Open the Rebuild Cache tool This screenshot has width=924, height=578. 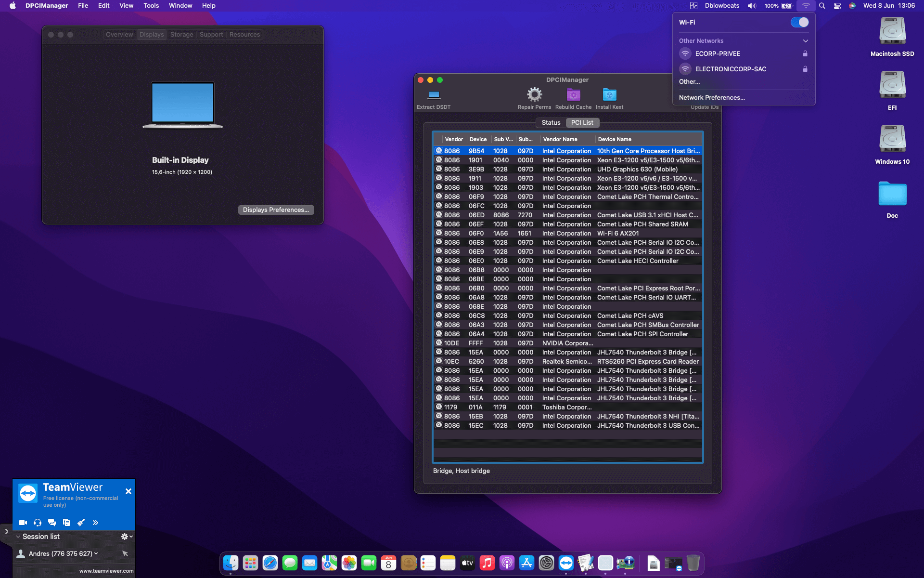coord(573,95)
